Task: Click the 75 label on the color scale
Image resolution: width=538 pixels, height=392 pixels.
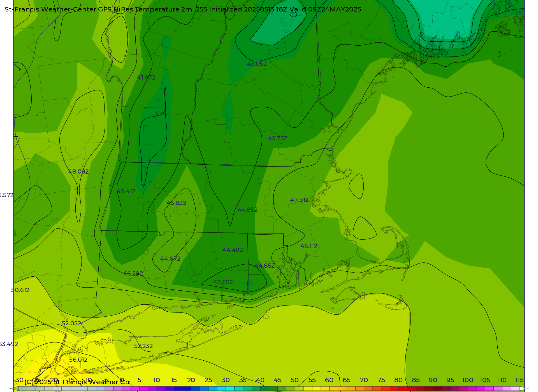Action: 381,380
